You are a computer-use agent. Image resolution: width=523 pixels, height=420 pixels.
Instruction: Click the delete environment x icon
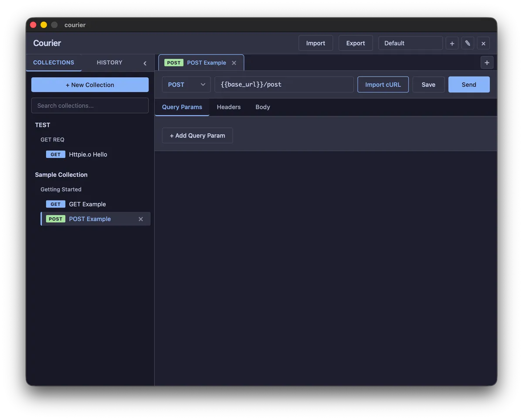pos(483,43)
